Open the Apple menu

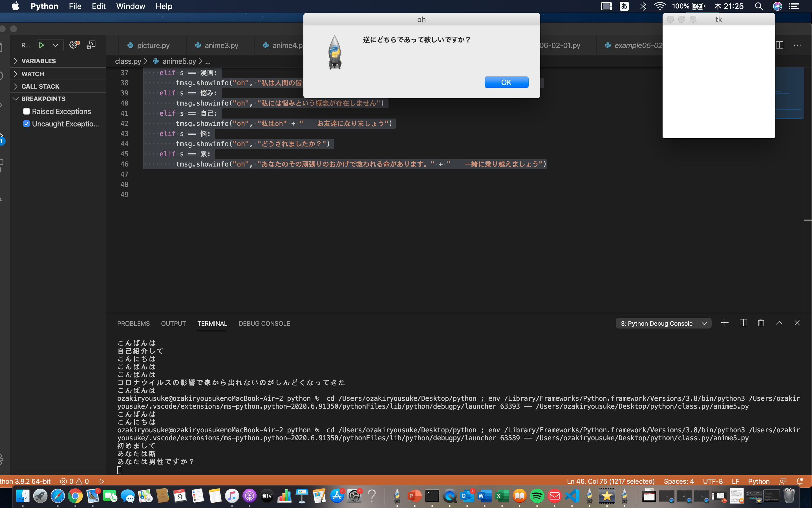(x=16, y=6)
